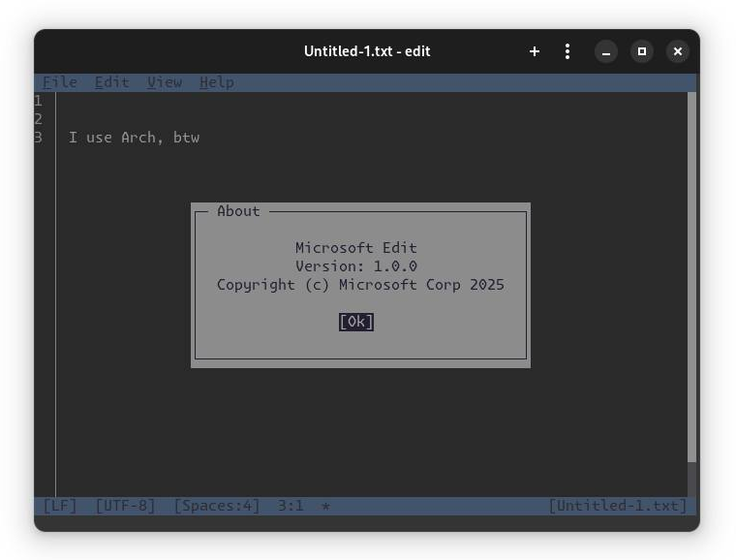Click the 3:1 cursor position indicator
Screen dimensions: 736x560
point(291,506)
